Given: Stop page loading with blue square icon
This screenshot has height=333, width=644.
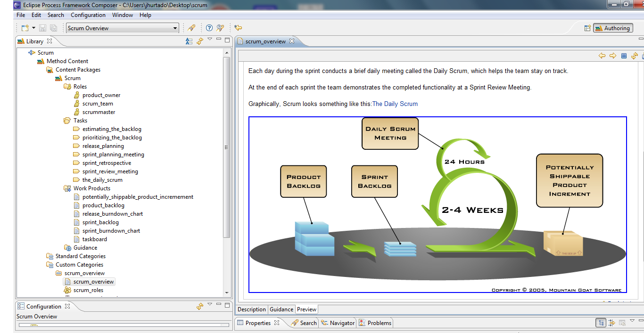Looking at the screenshot, I should pos(624,56).
